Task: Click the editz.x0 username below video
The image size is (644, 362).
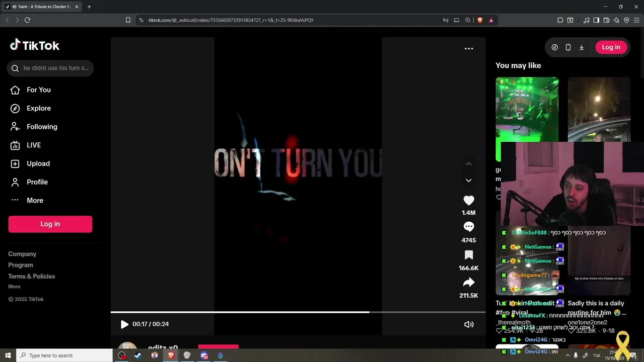Action: point(163,347)
